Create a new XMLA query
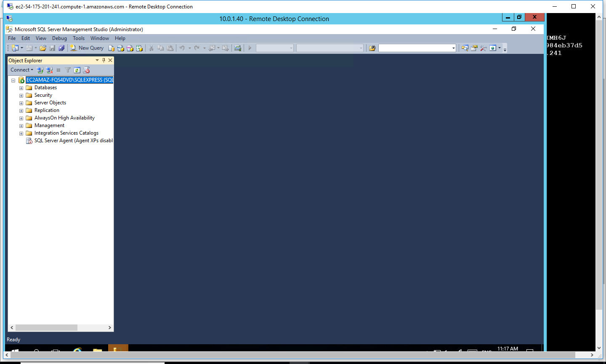 tap(140, 48)
